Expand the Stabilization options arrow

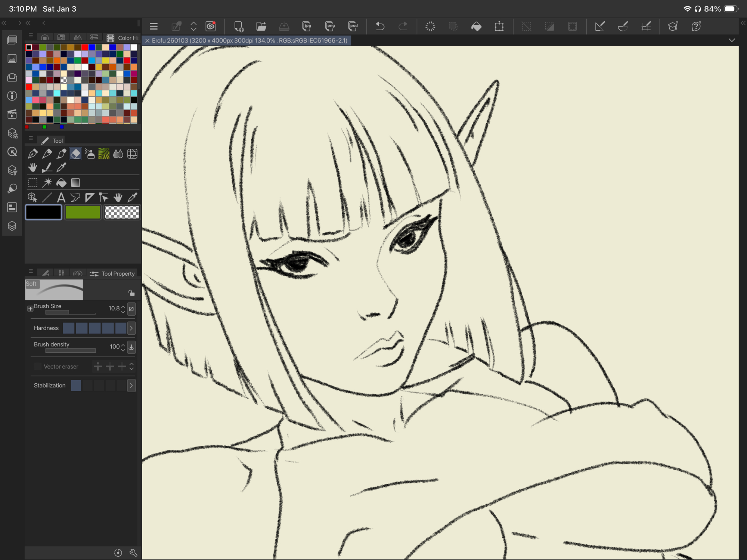[x=131, y=386]
